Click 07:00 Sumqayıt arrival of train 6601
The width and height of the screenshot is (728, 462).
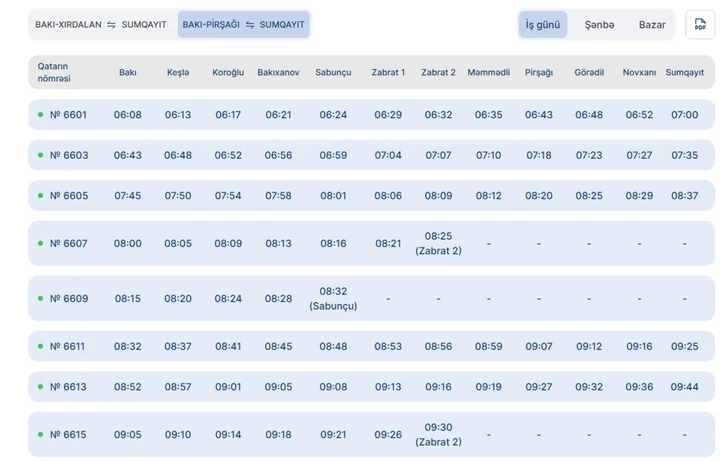[684, 115]
